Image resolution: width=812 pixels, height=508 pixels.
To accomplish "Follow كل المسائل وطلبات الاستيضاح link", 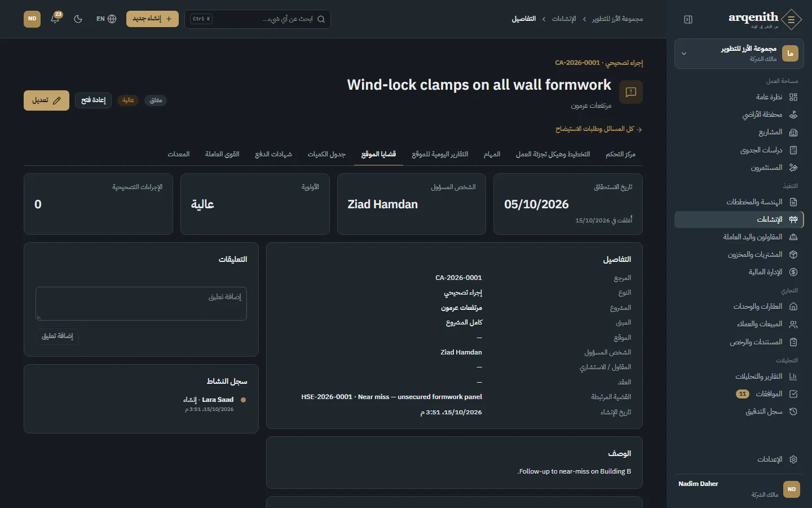I will (599, 129).
